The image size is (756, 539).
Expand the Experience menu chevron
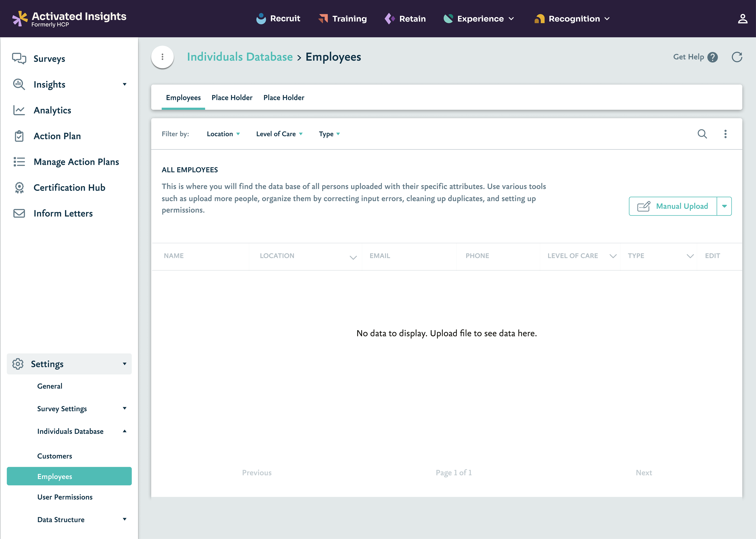pos(511,19)
